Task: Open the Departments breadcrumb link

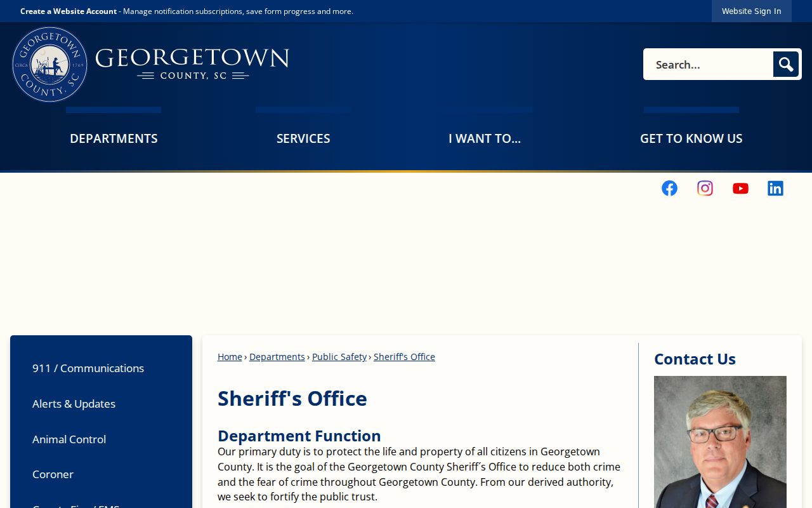Action: tap(277, 357)
